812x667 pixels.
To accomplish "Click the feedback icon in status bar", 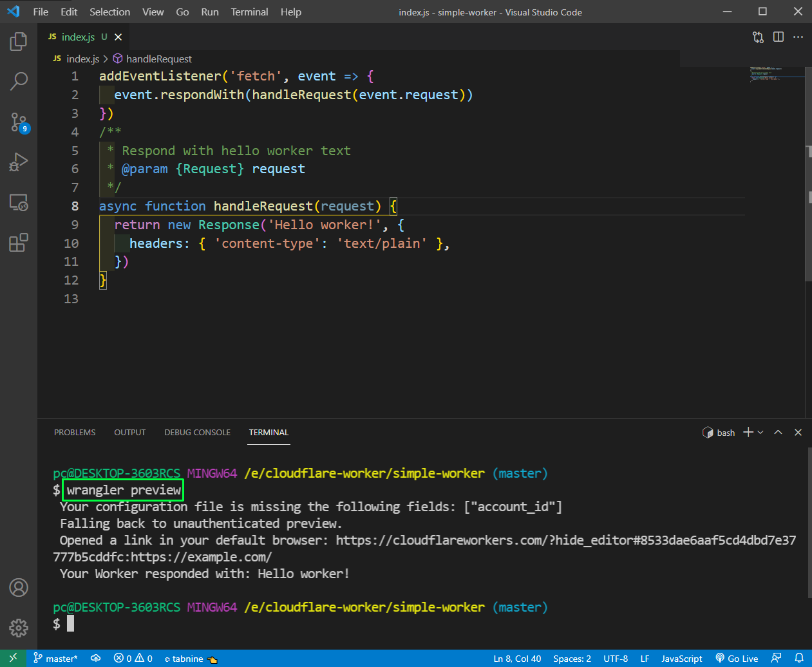I will pyautogui.click(x=776, y=658).
